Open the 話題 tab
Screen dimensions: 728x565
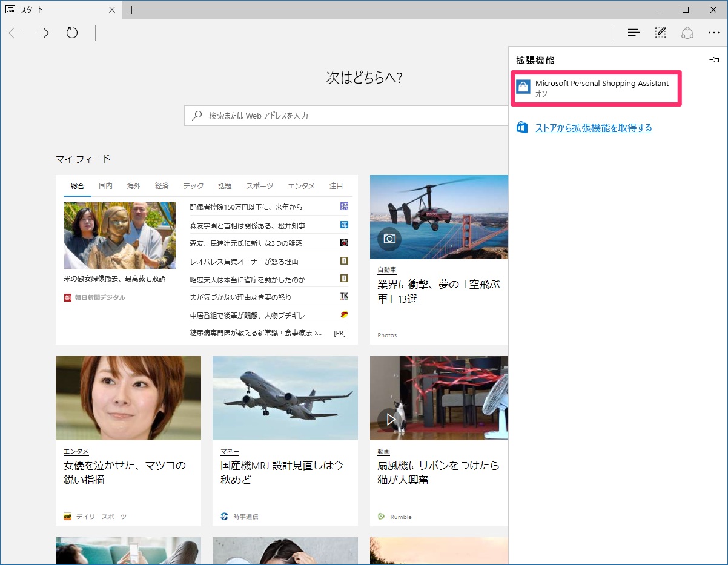pos(225,186)
